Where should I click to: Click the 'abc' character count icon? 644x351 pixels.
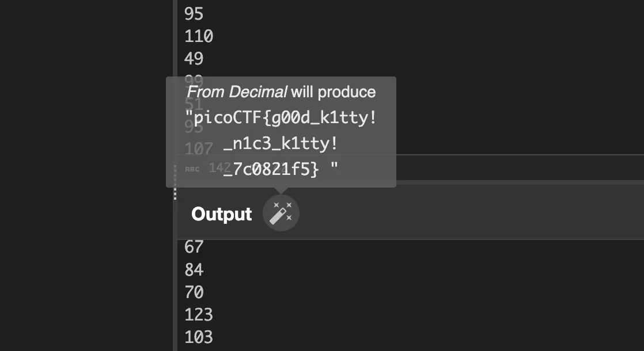coord(192,169)
